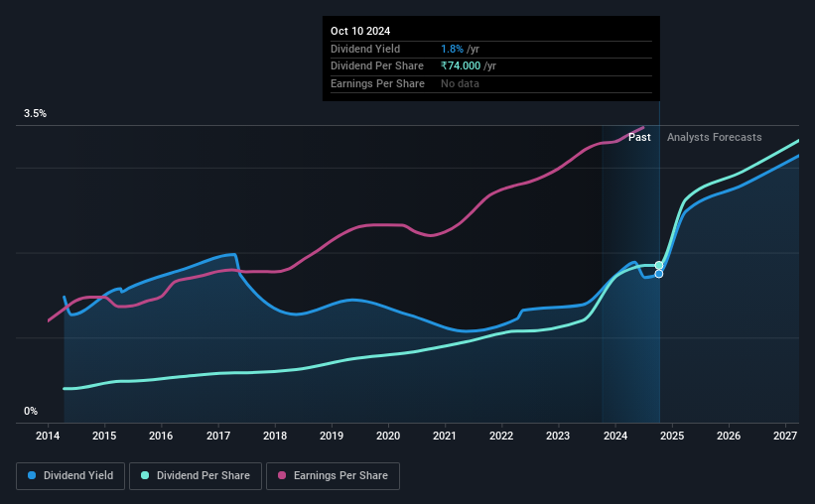This screenshot has height=504, width=815.
Task: Click the 1.8% Dividend Yield tooltip value
Action: tap(453, 49)
